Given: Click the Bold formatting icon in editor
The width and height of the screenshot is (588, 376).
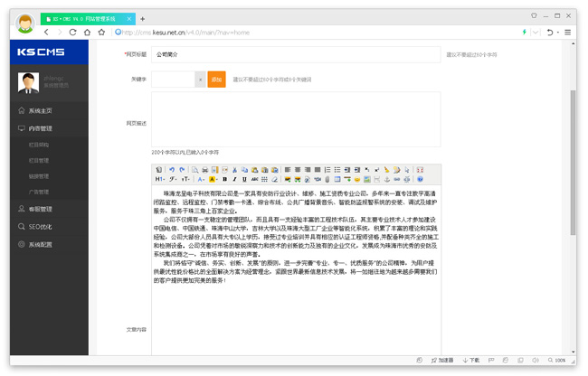Looking at the screenshot, I should pos(225,180).
